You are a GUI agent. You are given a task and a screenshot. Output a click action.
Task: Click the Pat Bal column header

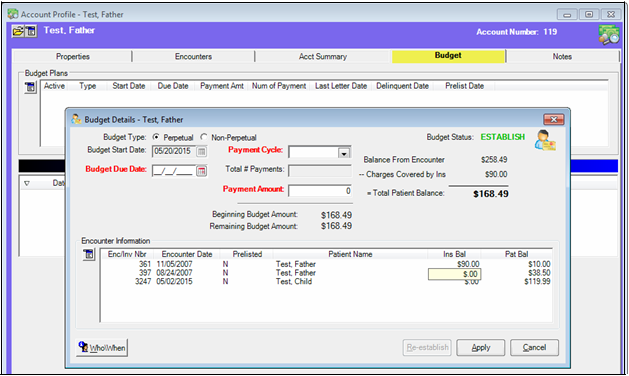click(x=516, y=254)
